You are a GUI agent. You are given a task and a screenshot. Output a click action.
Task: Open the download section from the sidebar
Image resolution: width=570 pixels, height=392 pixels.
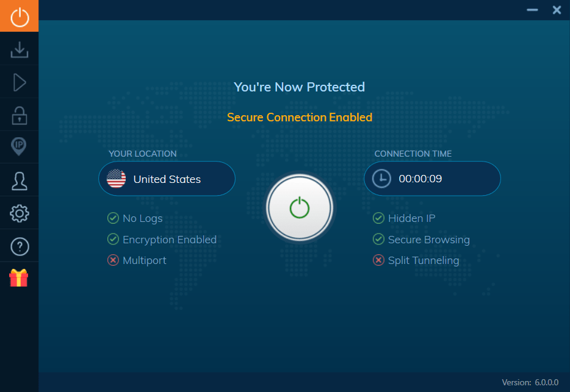tap(19, 49)
